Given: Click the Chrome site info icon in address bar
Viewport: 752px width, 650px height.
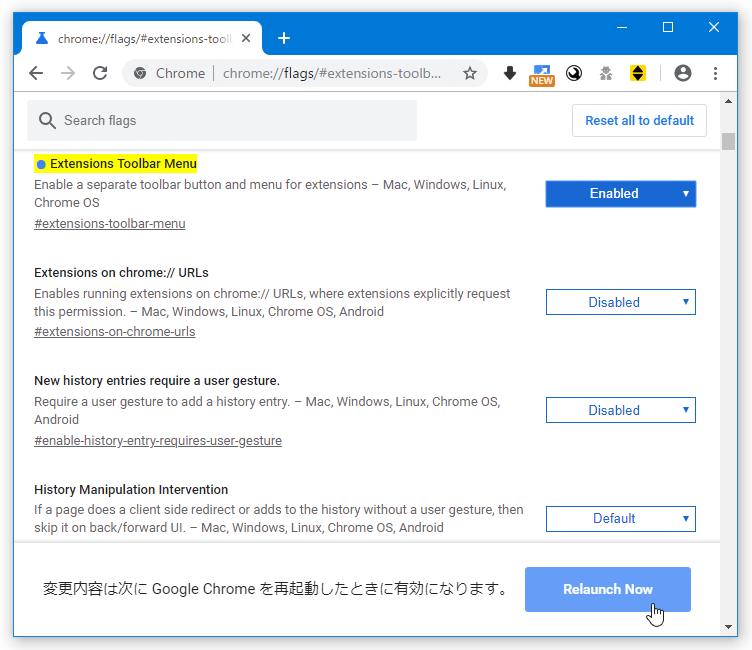Looking at the screenshot, I should pos(140,73).
